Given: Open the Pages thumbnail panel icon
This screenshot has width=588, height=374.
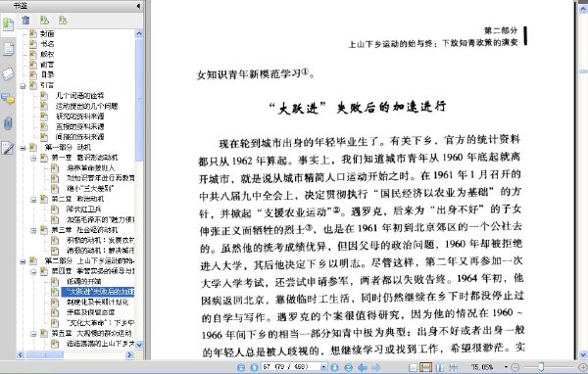Looking at the screenshot, I should click(8, 49).
